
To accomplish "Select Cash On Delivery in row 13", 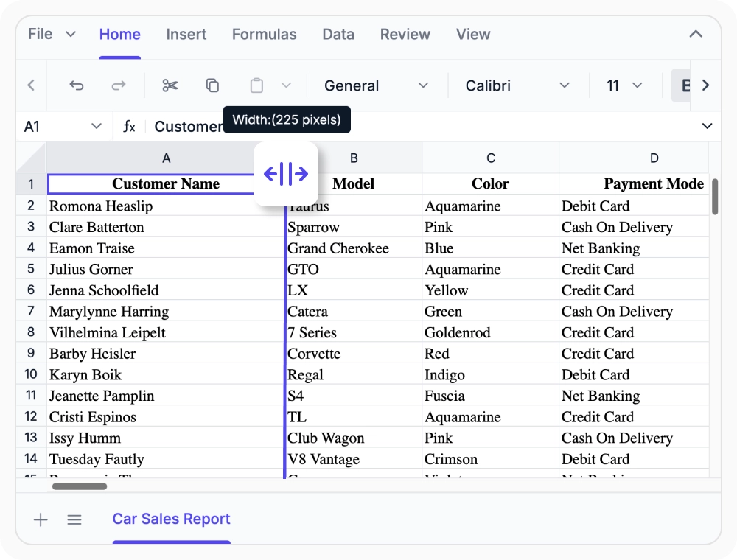I will pos(634,438).
